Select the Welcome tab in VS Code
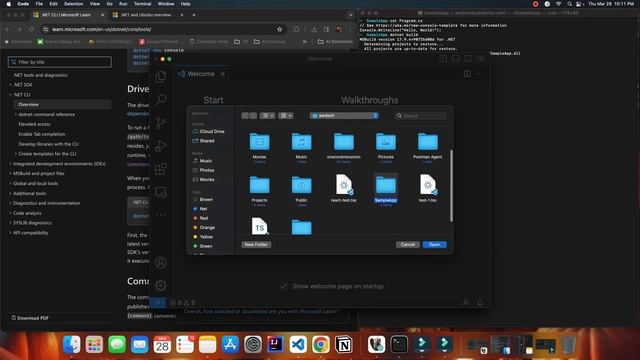 coord(201,74)
